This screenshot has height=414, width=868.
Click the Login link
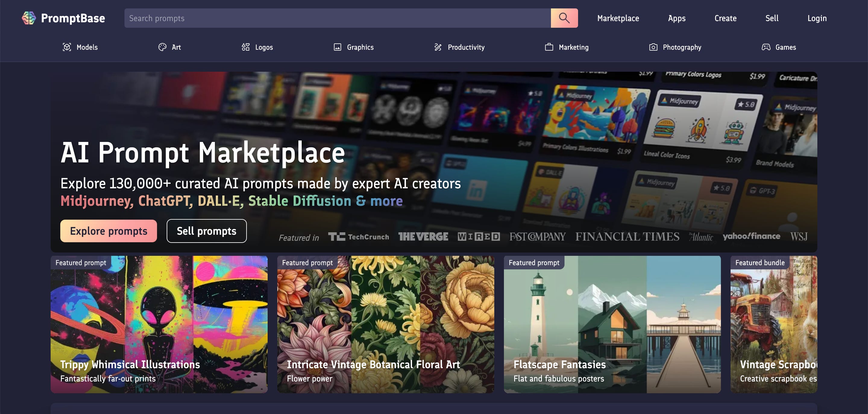coord(817,18)
